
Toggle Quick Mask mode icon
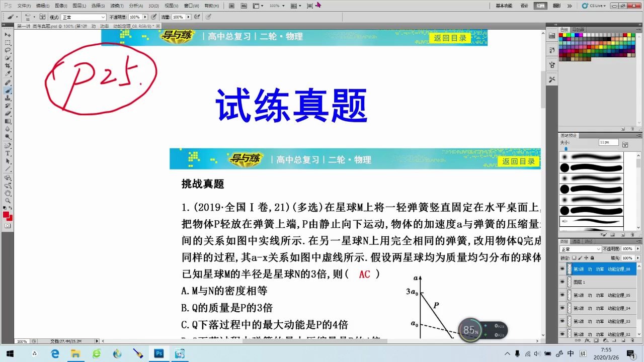click(8, 226)
